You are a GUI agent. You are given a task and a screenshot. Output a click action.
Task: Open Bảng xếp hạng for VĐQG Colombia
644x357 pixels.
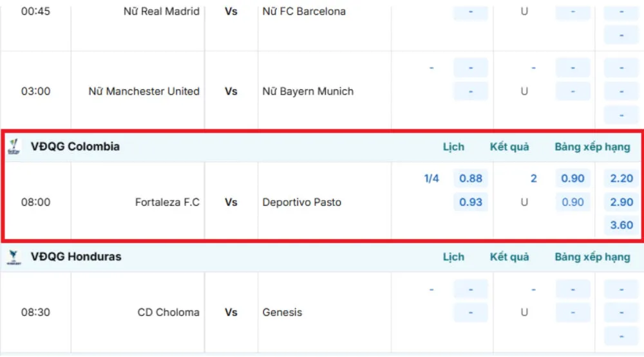pyautogui.click(x=592, y=147)
